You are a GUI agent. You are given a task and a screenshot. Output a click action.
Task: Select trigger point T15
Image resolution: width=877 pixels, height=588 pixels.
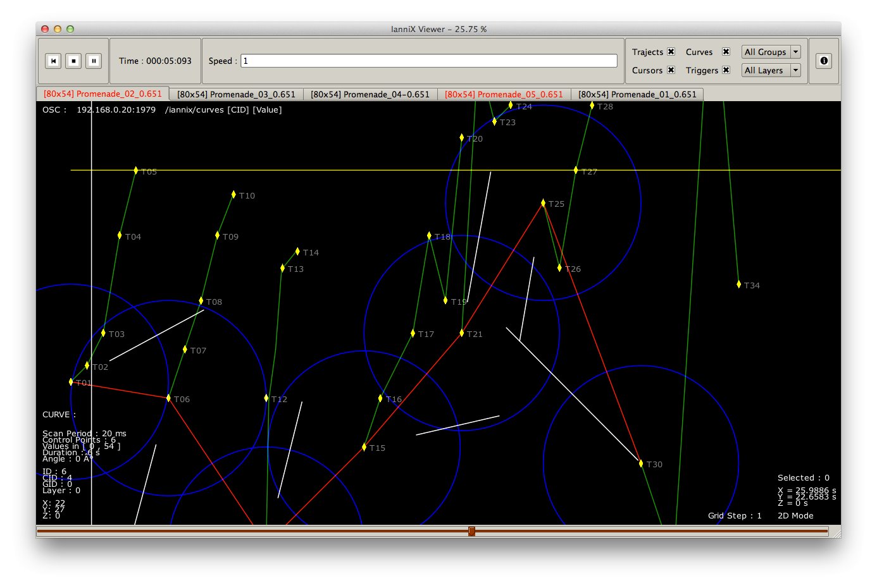coord(364,447)
